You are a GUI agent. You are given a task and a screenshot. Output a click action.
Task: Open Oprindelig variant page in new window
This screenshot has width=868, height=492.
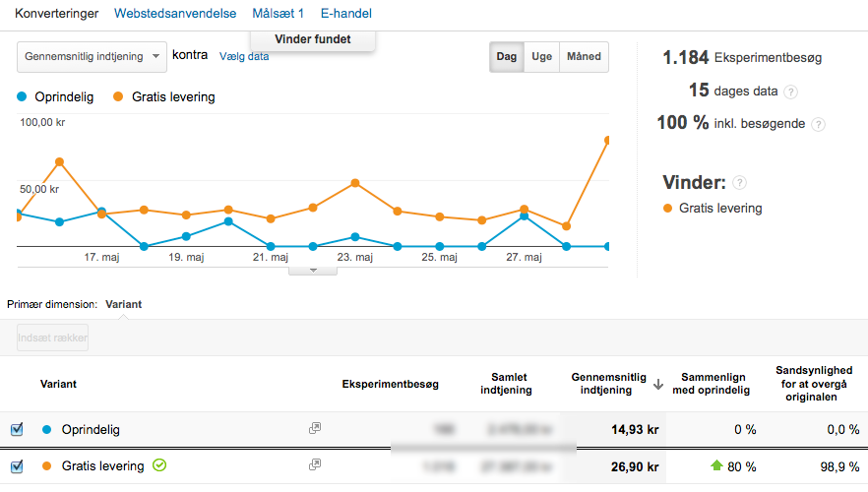tap(315, 428)
